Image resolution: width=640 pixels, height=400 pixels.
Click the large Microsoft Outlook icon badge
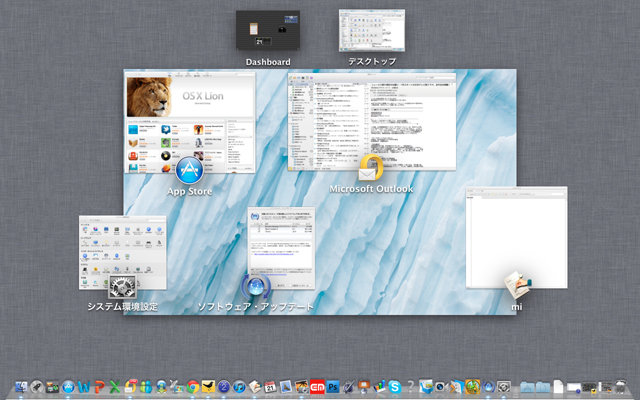tap(371, 168)
